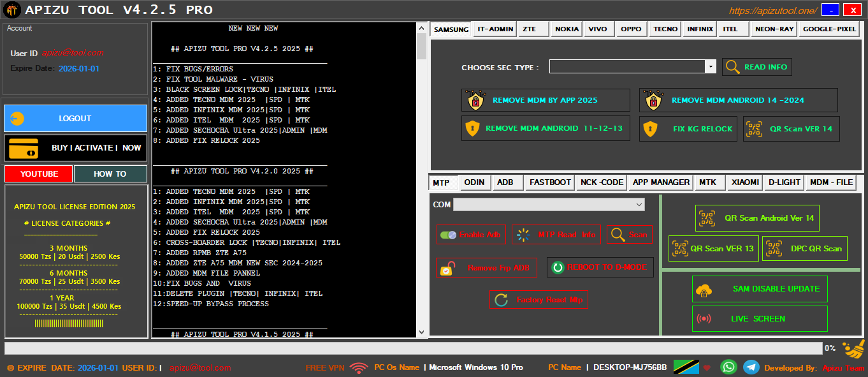Click the padlock icon on Remove MDM Android 14
Viewport: 868px width, 377px height.
653,100
